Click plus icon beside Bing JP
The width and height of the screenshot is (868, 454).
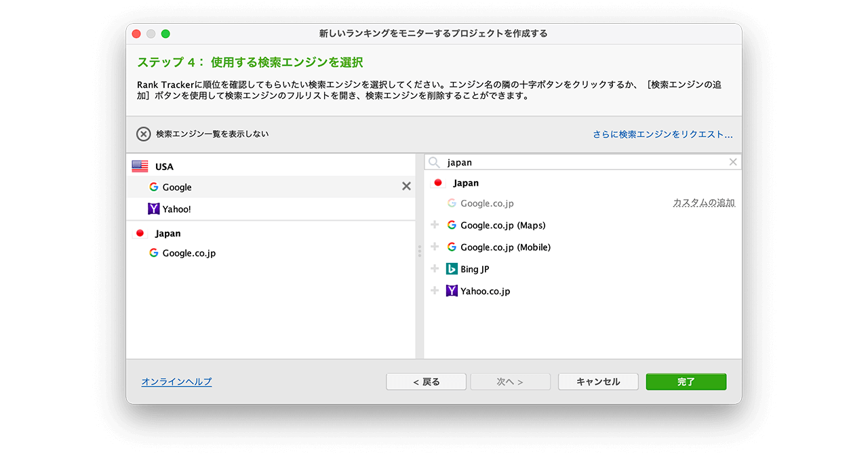tap(435, 269)
